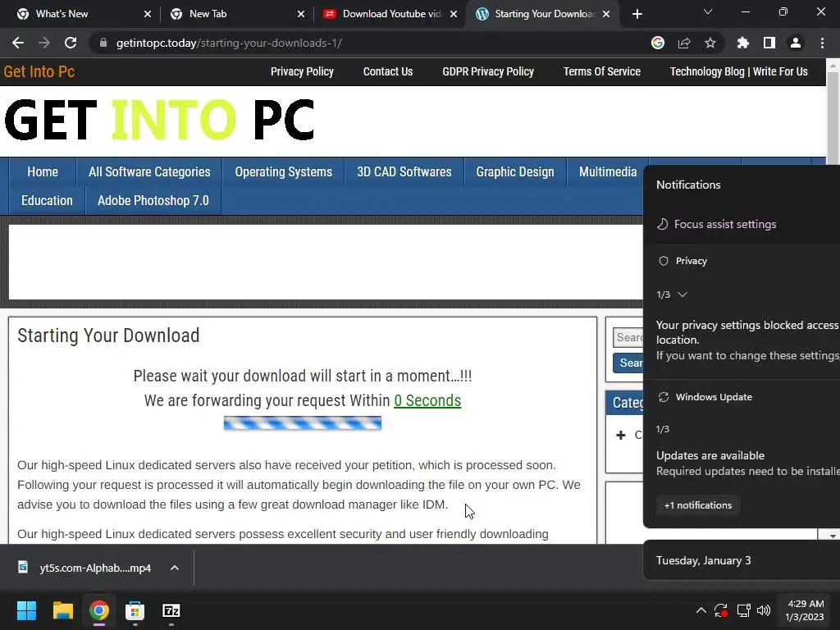The width and height of the screenshot is (840, 630).
Task: Open the Privacy Policy link
Action: tap(302, 72)
